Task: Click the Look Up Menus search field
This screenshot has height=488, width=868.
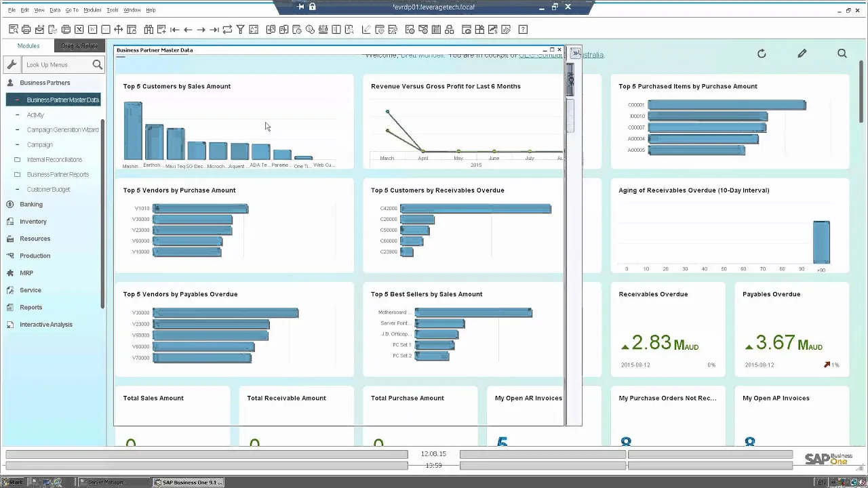Action: tap(56, 64)
